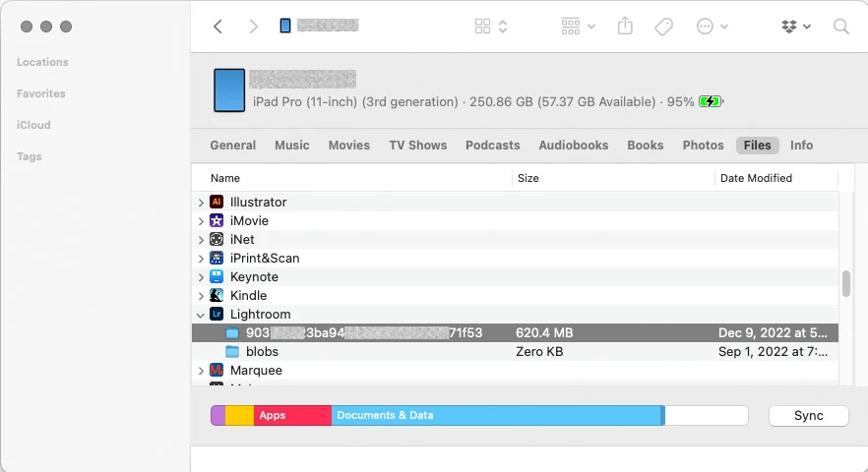Expand the iNet row

point(201,240)
